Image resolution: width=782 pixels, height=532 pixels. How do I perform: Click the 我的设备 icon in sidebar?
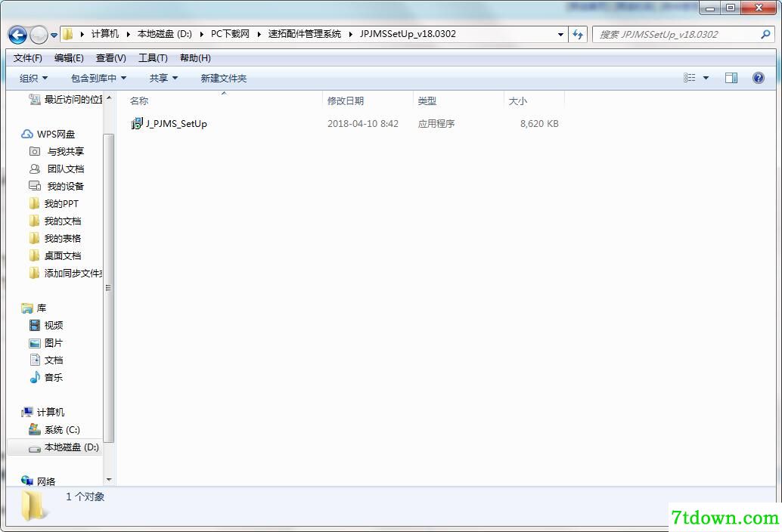[35, 186]
